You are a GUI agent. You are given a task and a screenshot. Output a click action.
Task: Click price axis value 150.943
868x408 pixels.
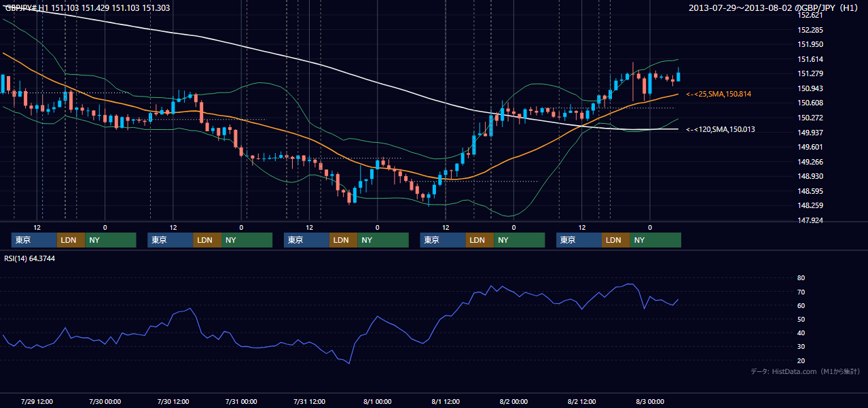[x=810, y=89]
